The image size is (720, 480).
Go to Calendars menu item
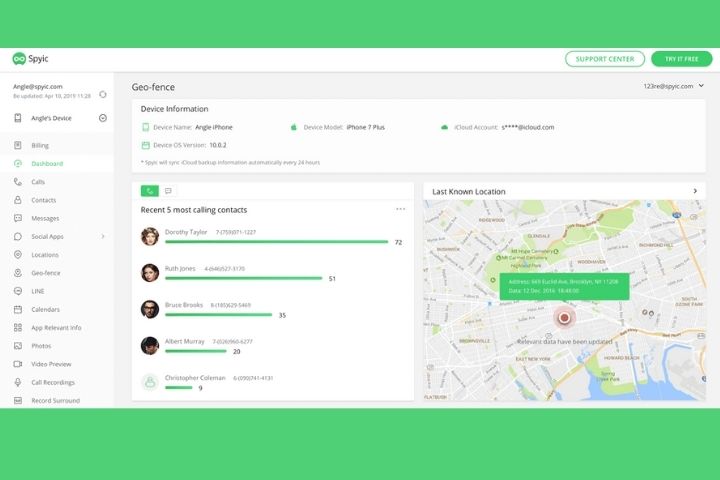[45, 310]
